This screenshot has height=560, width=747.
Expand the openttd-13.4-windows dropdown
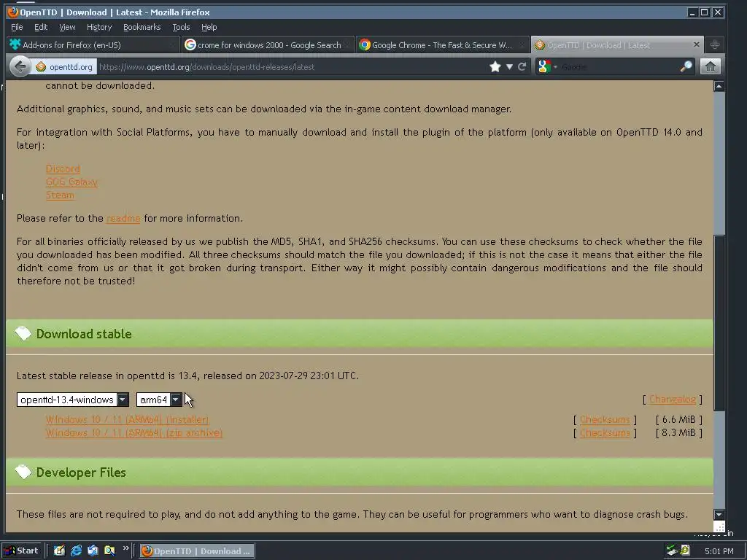click(72, 400)
